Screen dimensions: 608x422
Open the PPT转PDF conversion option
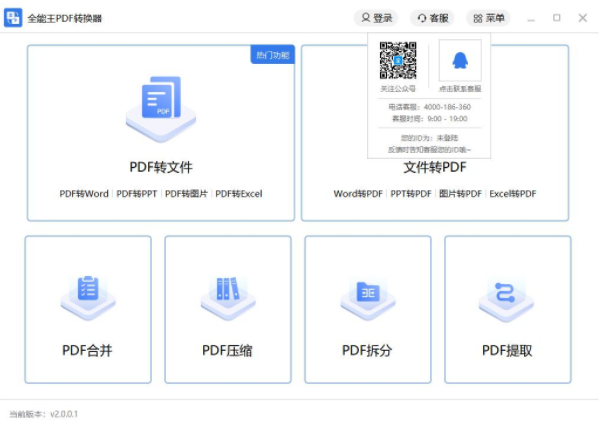point(411,193)
